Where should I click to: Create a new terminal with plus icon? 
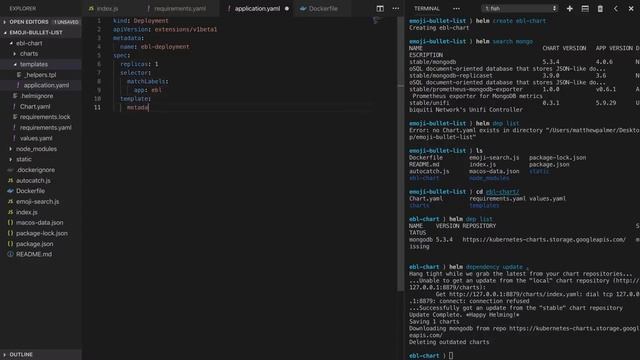point(569,9)
